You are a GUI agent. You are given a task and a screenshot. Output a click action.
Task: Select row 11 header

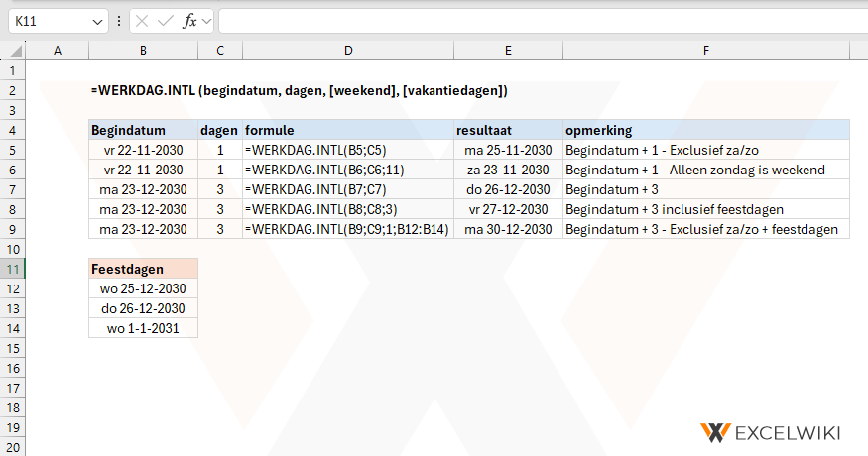point(12,269)
